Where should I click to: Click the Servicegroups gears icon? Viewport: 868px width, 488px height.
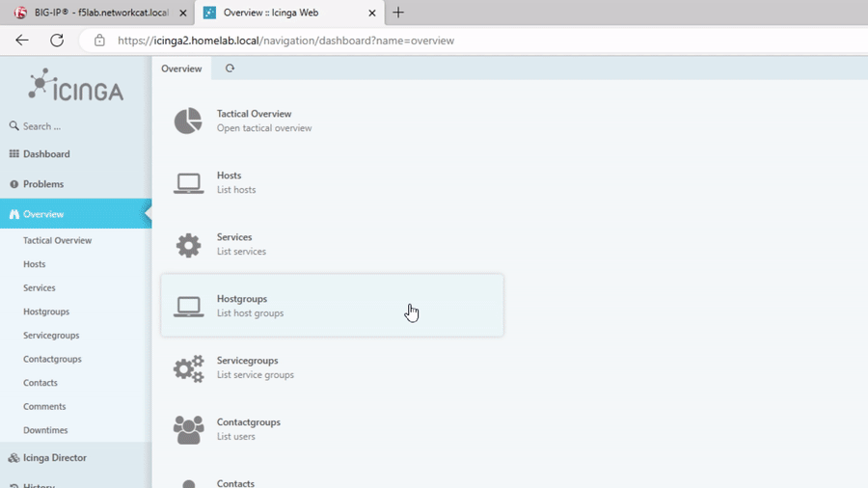click(x=188, y=368)
